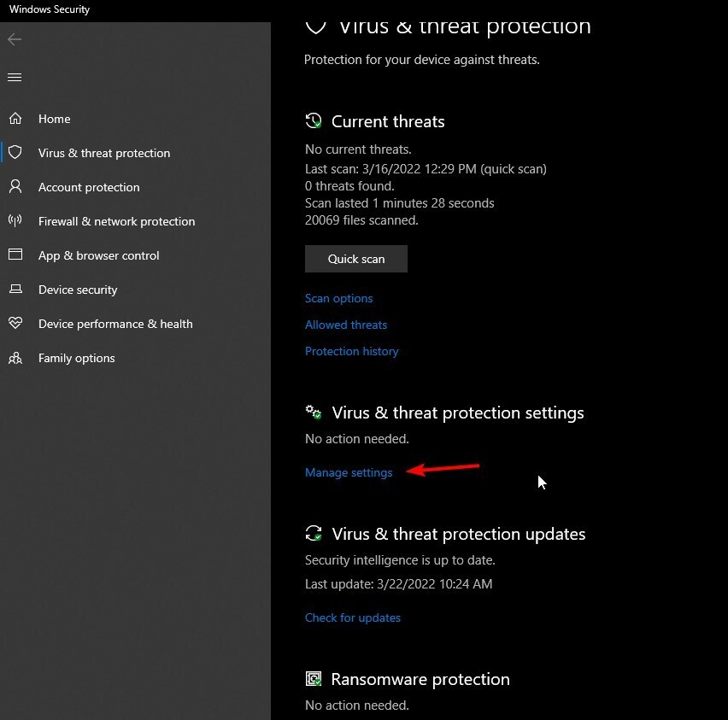Open Scan options link

click(x=338, y=298)
